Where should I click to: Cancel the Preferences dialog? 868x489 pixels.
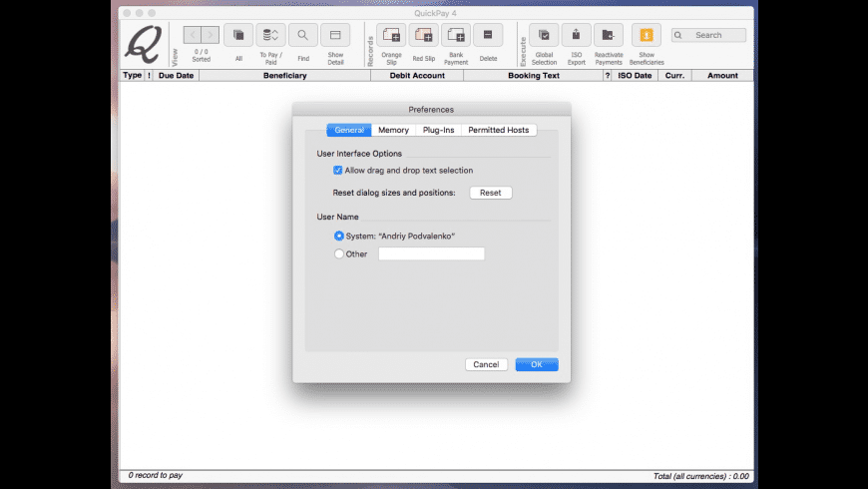click(x=486, y=364)
